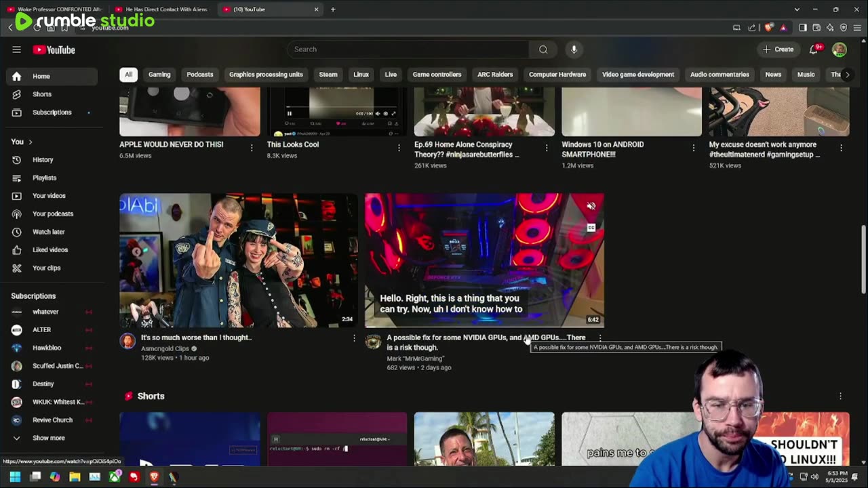Open the notifications bell
Screen dimensions: 868x488
point(814,49)
